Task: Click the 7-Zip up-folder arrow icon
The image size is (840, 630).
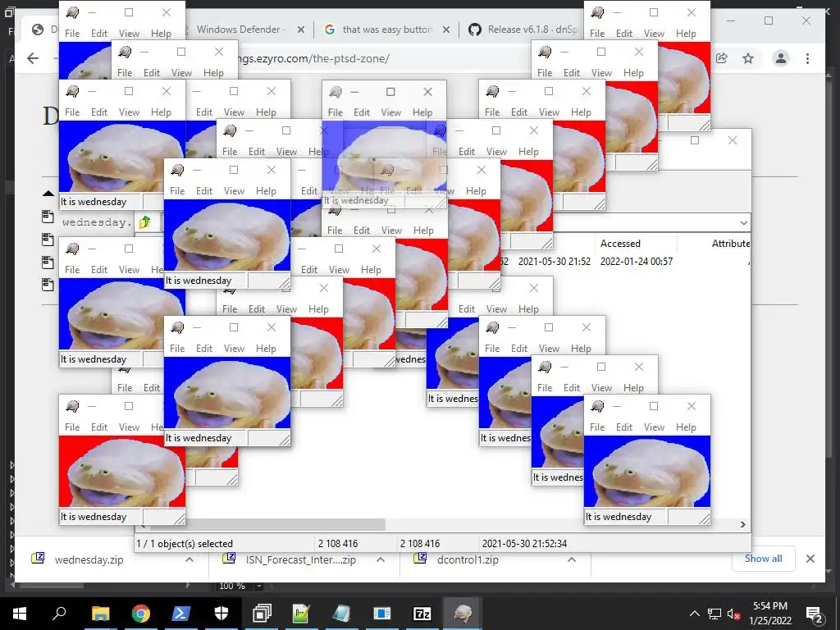Action: coord(144,221)
